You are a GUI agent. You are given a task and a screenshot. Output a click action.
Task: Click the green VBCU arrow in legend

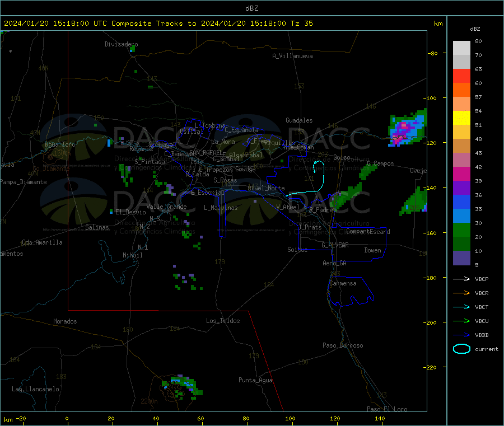click(x=461, y=321)
